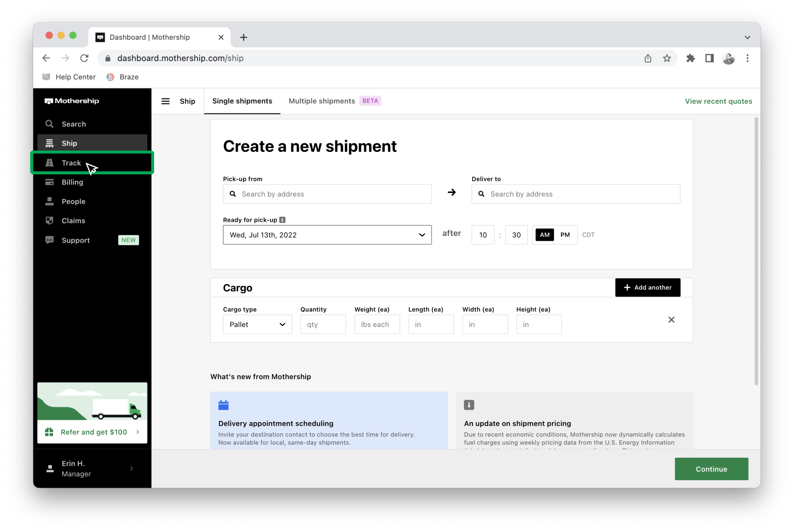Viewport: 794px width, 532px height.
Task: Click the arrow icon between address fields
Action: 452,192
